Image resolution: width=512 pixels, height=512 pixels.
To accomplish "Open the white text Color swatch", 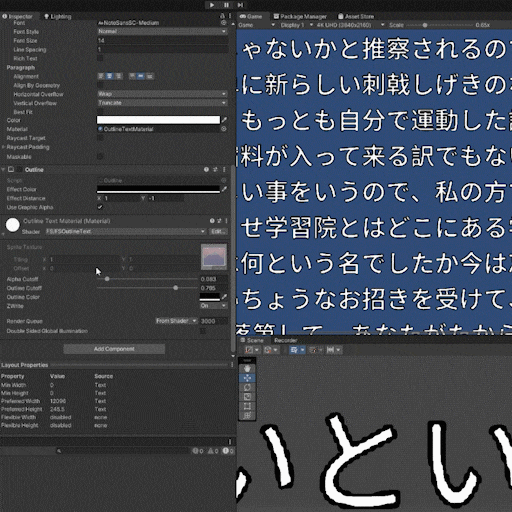I will click(158, 120).
